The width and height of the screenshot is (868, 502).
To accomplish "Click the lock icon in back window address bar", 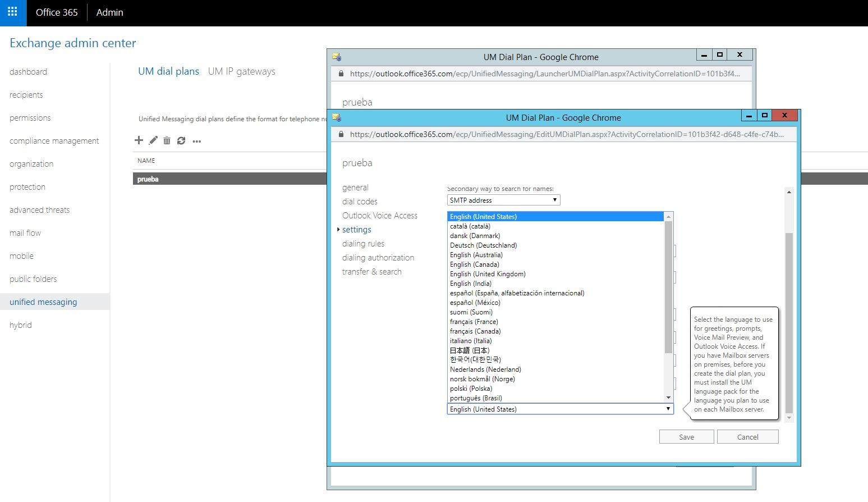I will [341, 74].
